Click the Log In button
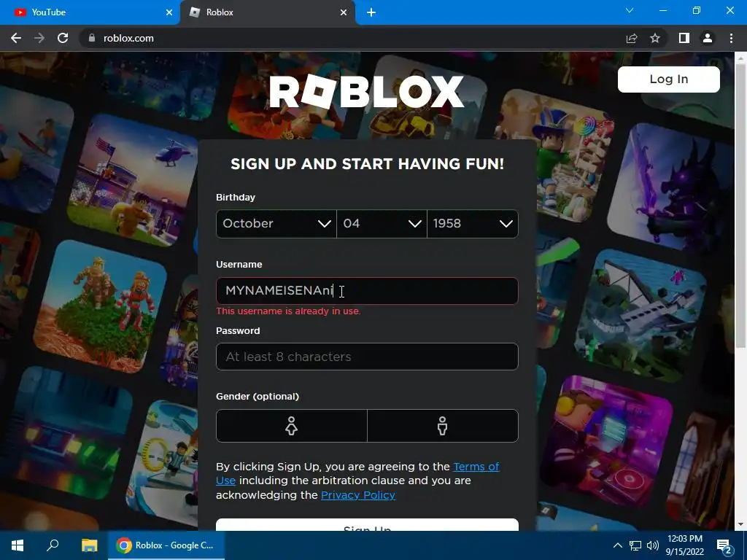 point(668,79)
